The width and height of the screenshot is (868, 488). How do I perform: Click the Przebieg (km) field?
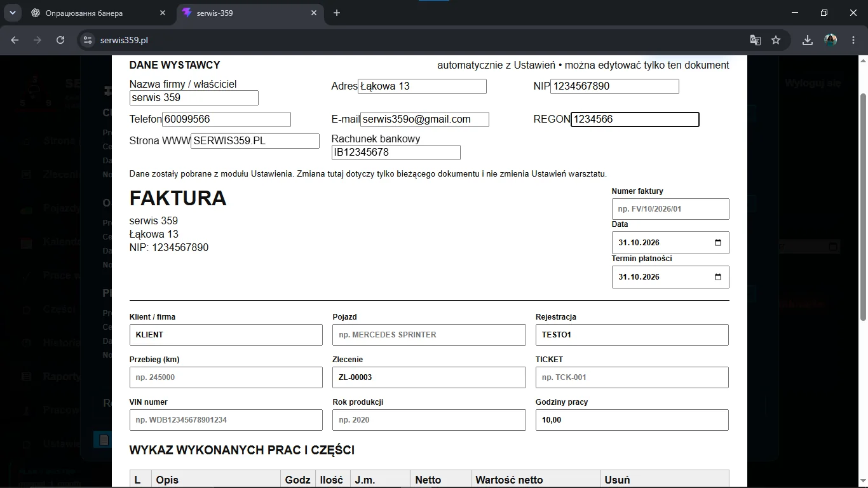pyautogui.click(x=226, y=377)
